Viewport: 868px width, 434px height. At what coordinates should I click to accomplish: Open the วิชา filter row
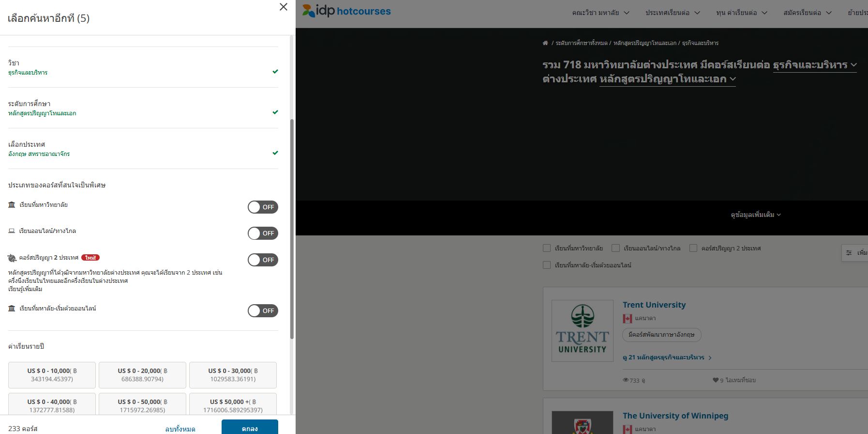[143, 67]
